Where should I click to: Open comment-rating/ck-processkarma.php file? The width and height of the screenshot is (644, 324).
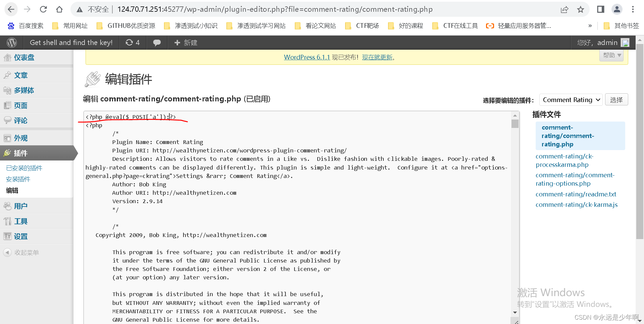tap(565, 160)
